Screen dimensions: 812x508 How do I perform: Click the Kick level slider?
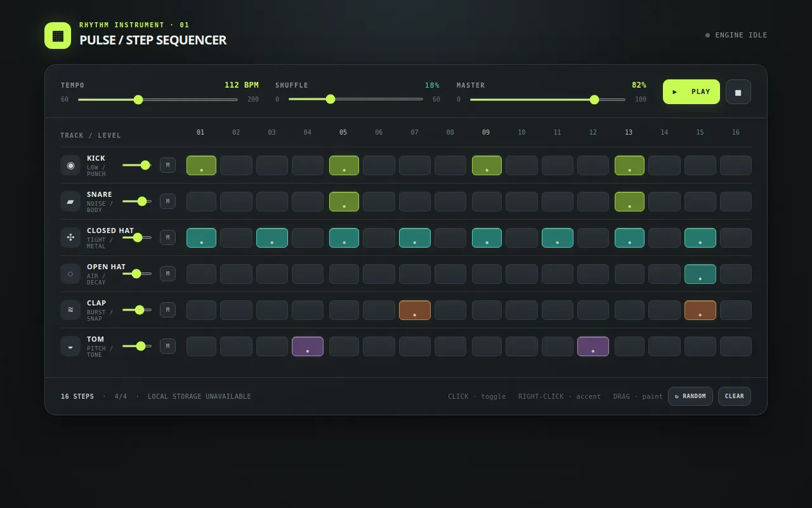[x=137, y=165]
